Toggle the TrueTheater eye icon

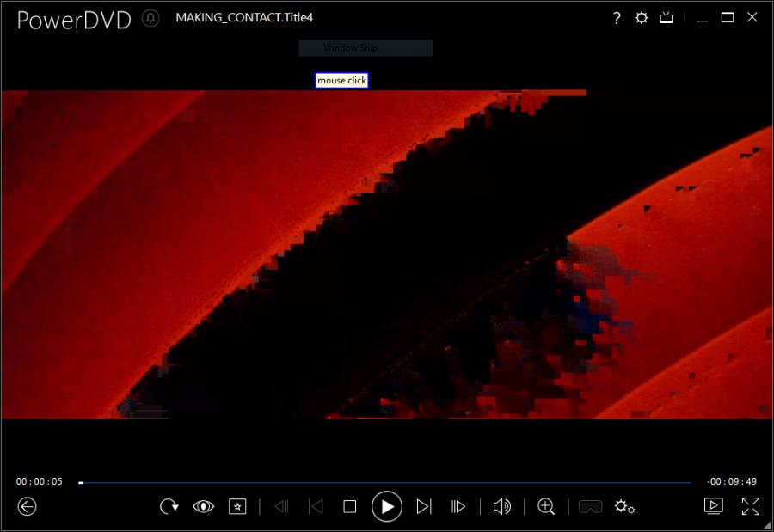pos(203,506)
